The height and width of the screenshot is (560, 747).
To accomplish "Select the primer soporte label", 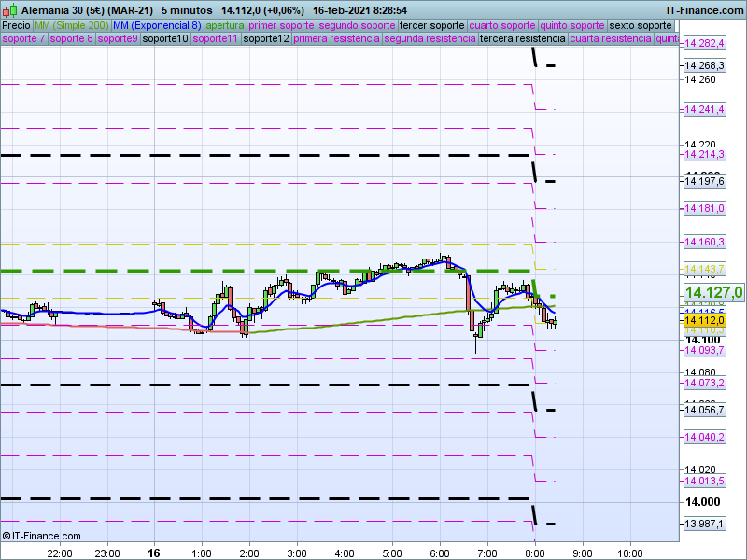I will [x=281, y=26].
